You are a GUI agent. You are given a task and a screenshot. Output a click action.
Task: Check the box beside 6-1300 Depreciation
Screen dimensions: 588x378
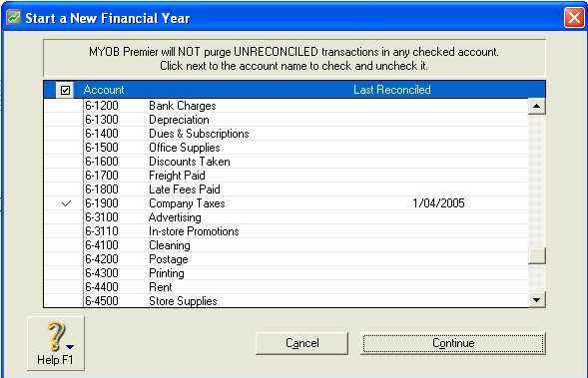64,120
